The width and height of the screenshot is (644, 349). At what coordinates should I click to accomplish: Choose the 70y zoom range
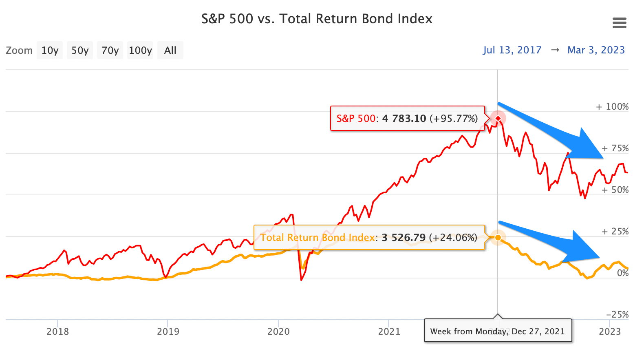[x=110, y=50]
